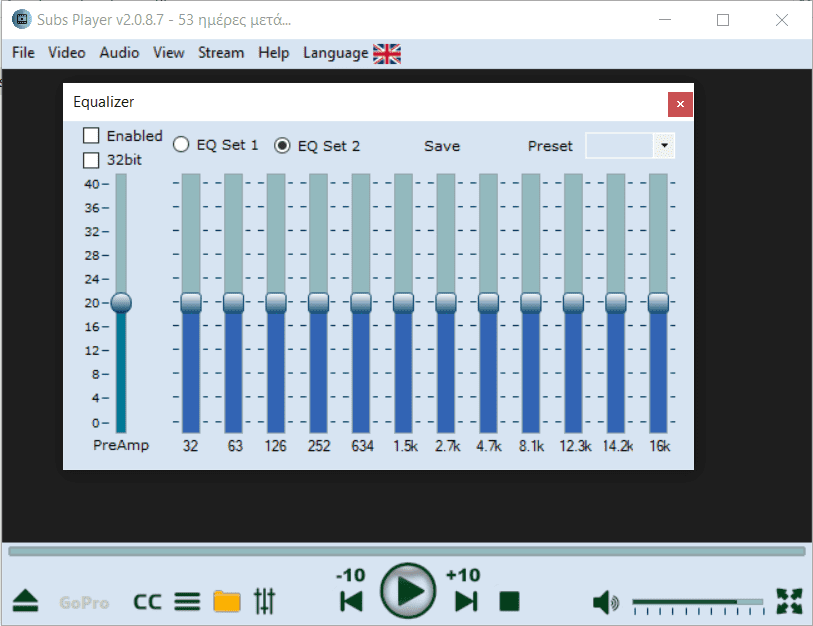Toggle the 32bit checkbox
The width and height of the screenshot is (813, 626).
[x=91, y=160]
